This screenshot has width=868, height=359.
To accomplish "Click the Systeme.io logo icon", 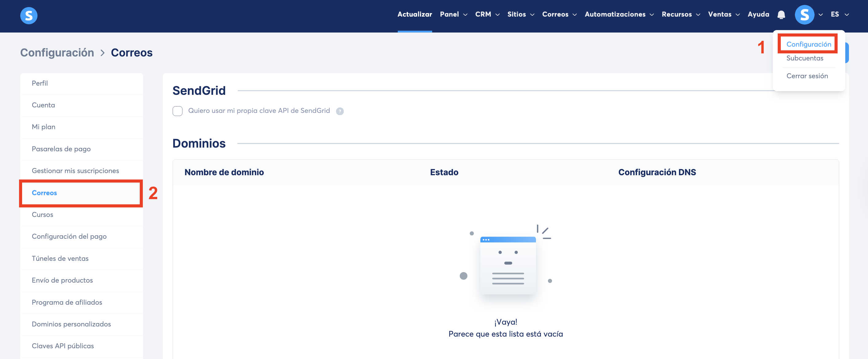I will click(x=29, y=15).
